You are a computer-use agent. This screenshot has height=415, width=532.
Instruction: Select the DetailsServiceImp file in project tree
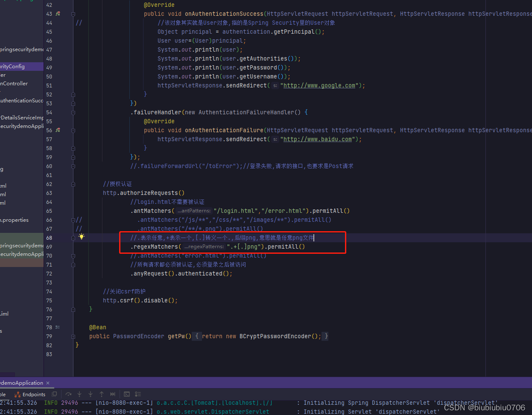[22, 118]
